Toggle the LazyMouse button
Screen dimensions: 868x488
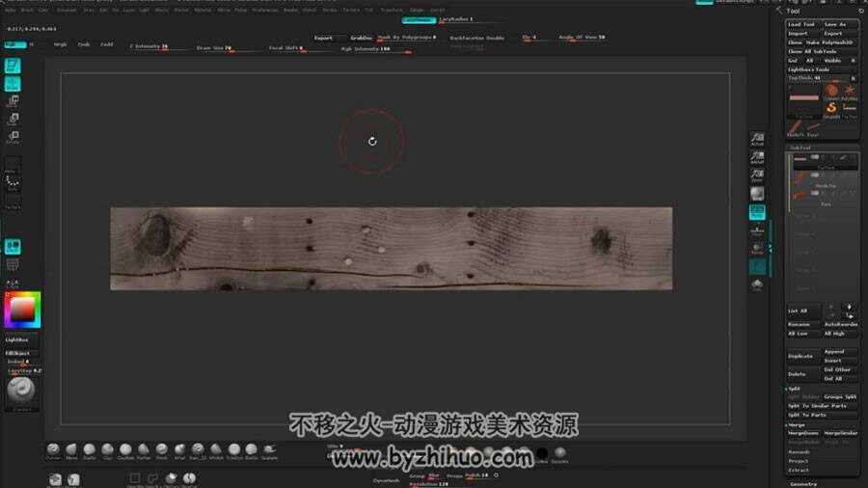click(419, 20)
